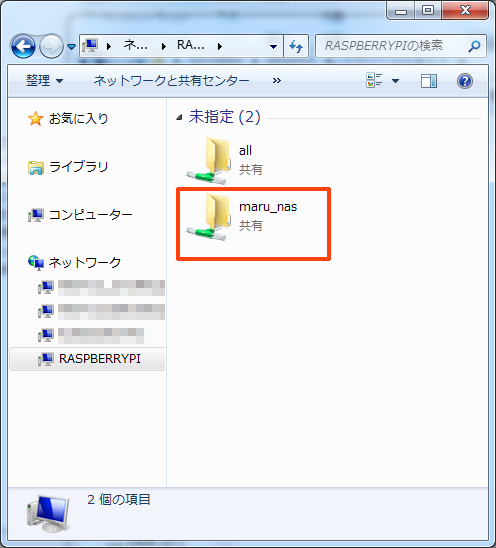496x548 pixels.
Task: Select ネットワーク in navigation pane
Action: coord(85,262)
